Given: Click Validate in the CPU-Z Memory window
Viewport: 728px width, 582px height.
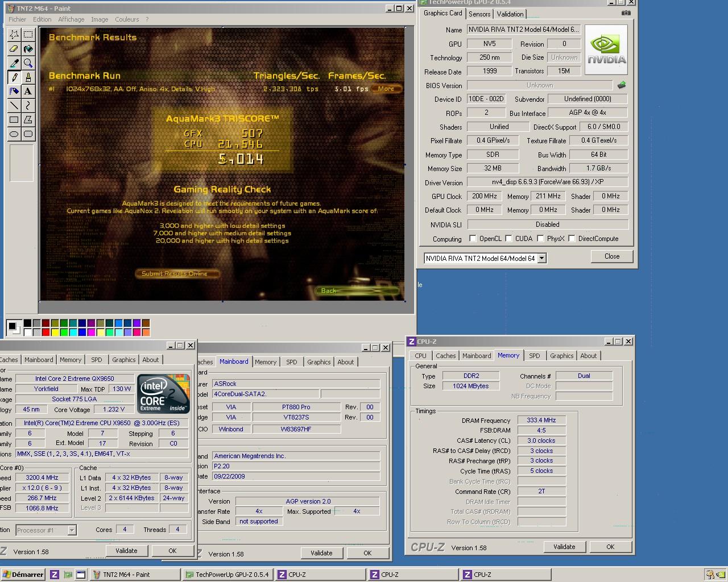Looking at the screenshot, I should pyautogui.click(x=564, y=547).
